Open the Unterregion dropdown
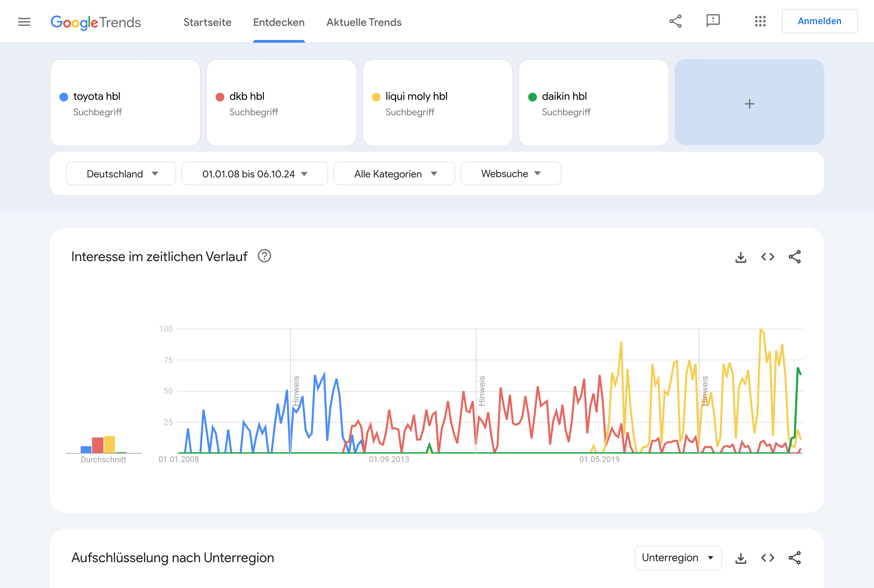 click(678, 558)
